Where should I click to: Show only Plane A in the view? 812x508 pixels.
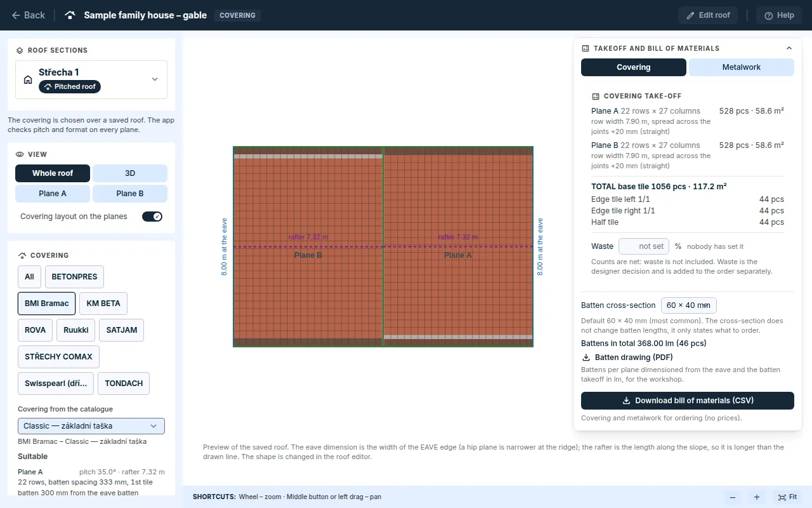(x=53, y=194)
